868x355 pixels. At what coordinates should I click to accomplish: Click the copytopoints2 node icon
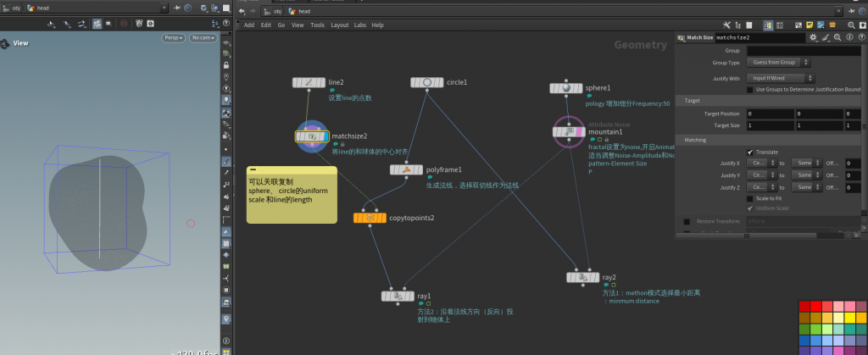(x=370, y=218)
